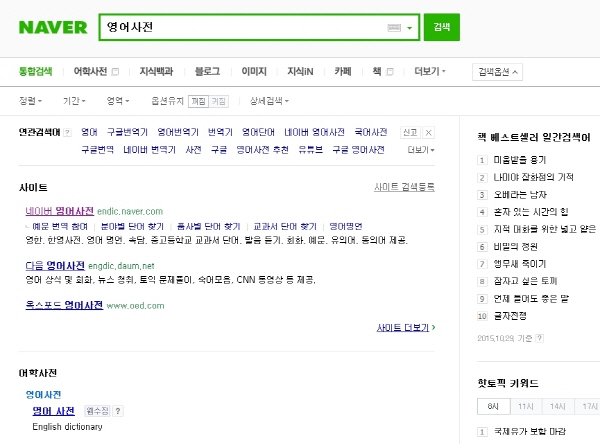
Task: Open bestseller 비밀의 정원
Action: (x=515, y=247)
